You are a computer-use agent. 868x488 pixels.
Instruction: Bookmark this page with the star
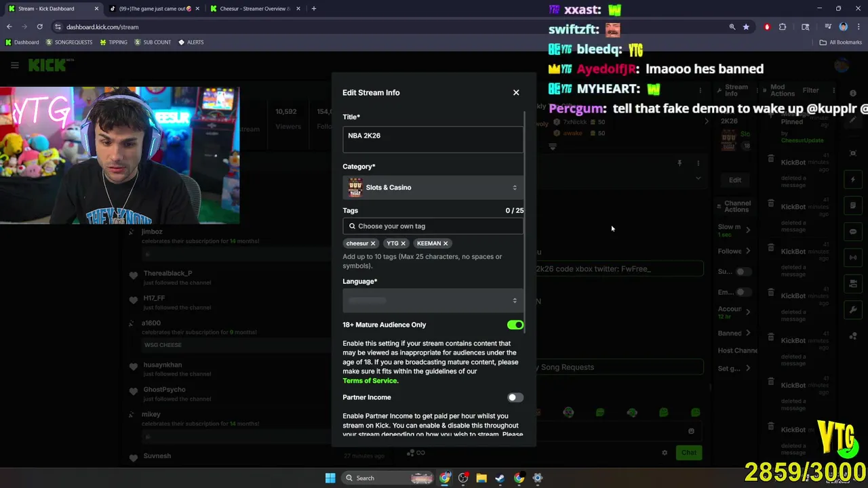(746, 27)
